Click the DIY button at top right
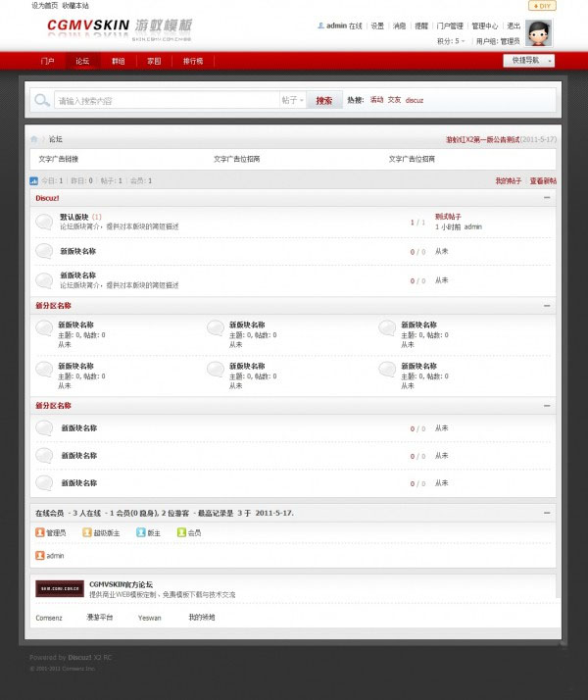 tap(542, 6)
